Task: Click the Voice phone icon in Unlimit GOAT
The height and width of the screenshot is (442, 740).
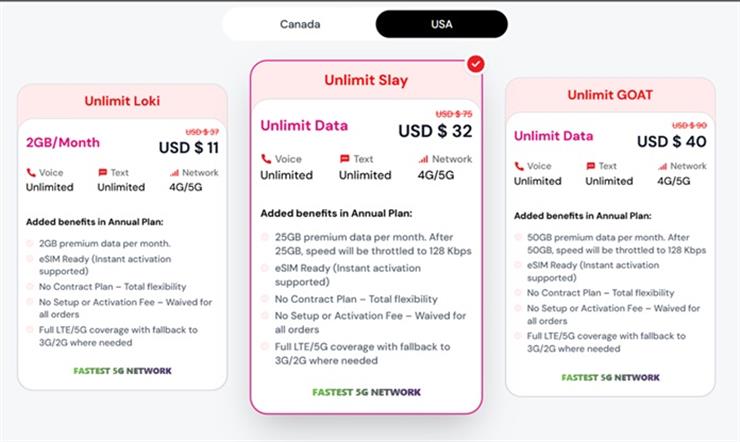Action: tap(519, 166)
